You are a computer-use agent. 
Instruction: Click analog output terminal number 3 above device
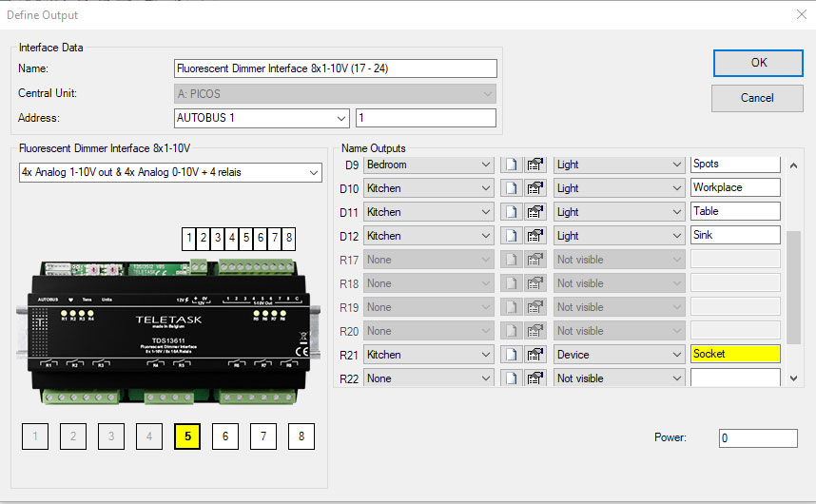(x=219, y=238)
